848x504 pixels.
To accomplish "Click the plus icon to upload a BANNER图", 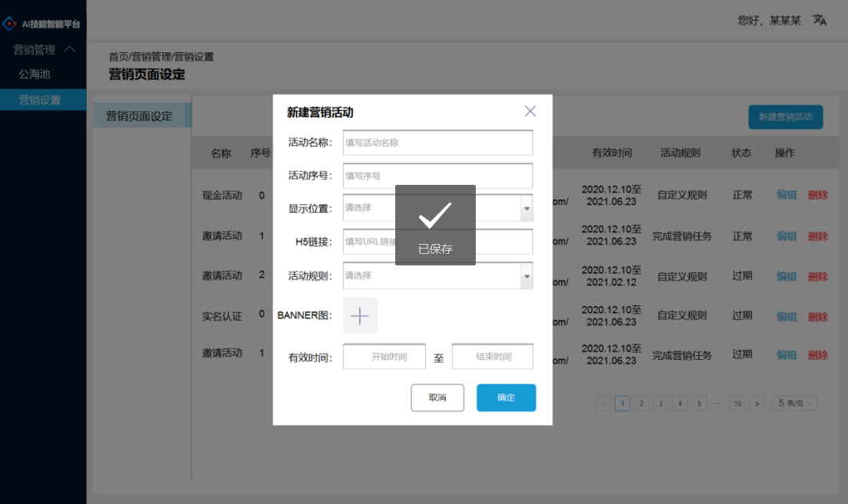I will 360,315.
